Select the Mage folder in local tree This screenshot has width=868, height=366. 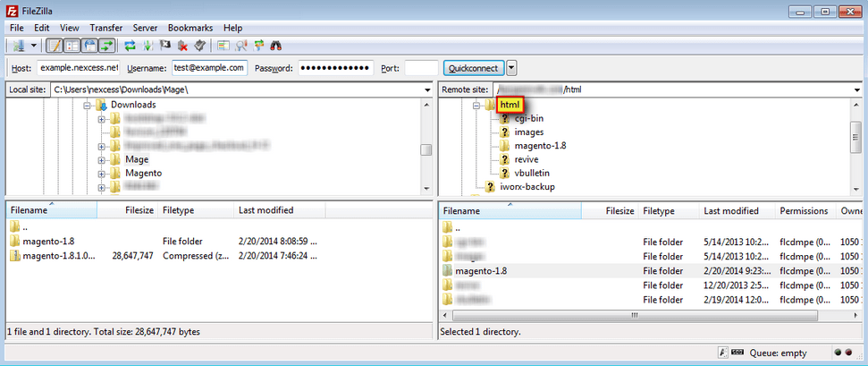pos(137,159)
